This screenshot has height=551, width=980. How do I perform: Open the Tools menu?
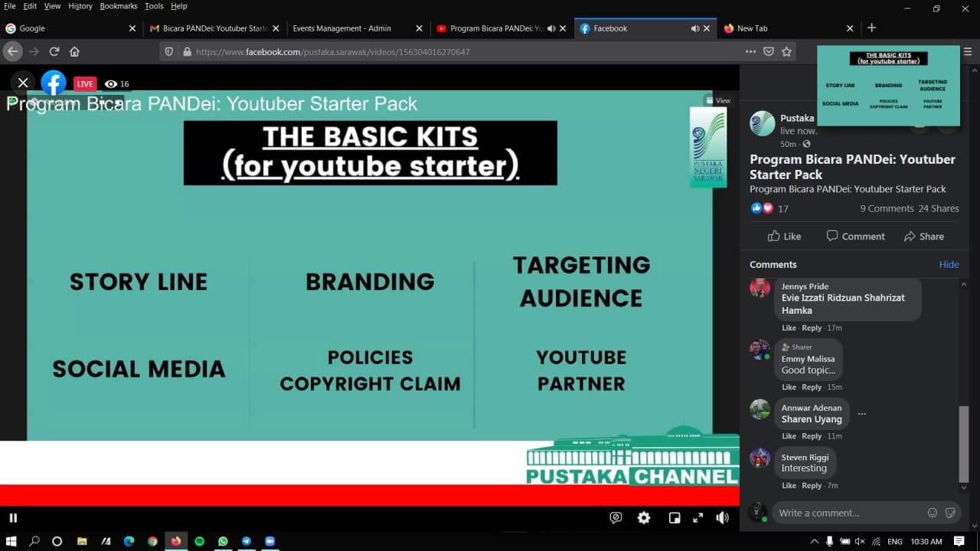point(154,6)
